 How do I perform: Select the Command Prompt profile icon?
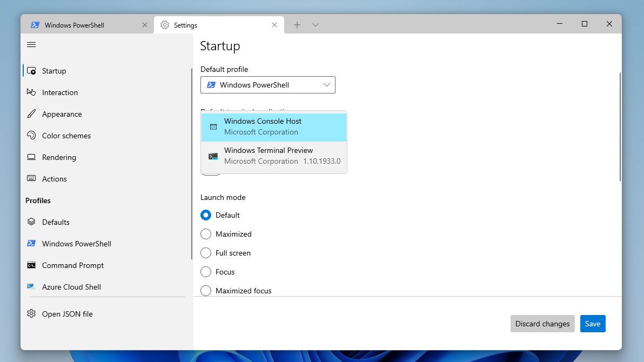[x=31, y=265]
